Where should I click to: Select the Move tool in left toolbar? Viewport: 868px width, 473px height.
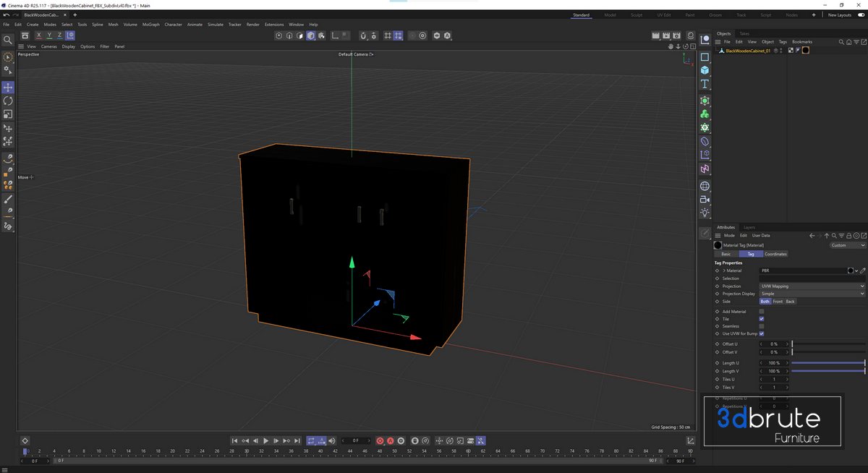(x=8, y=88)
